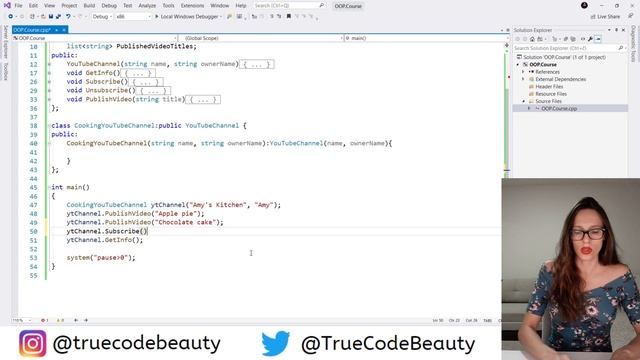
Task: Click the next issue arrow in the status strip
Action: pyautogui.click(x=86, y=320)
